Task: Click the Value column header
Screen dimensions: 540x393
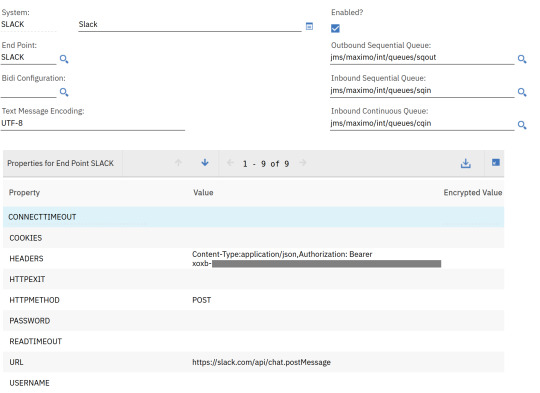Action: coord(203,193)
